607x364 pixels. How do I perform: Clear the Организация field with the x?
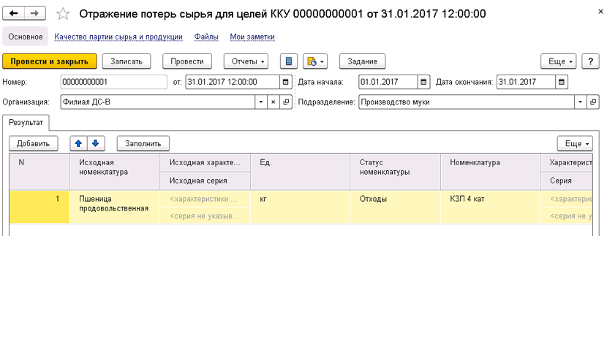pos(274,102)
